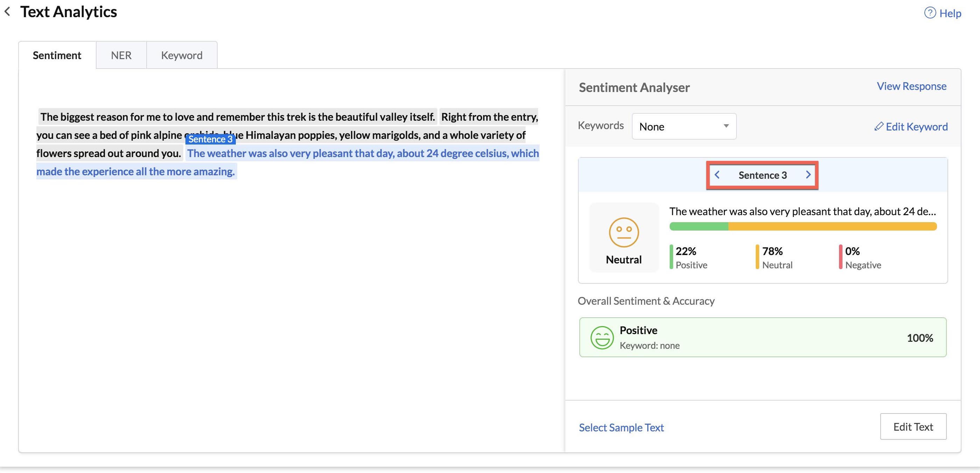
Task: Switch to the NER tab
Action: (121, 54)
